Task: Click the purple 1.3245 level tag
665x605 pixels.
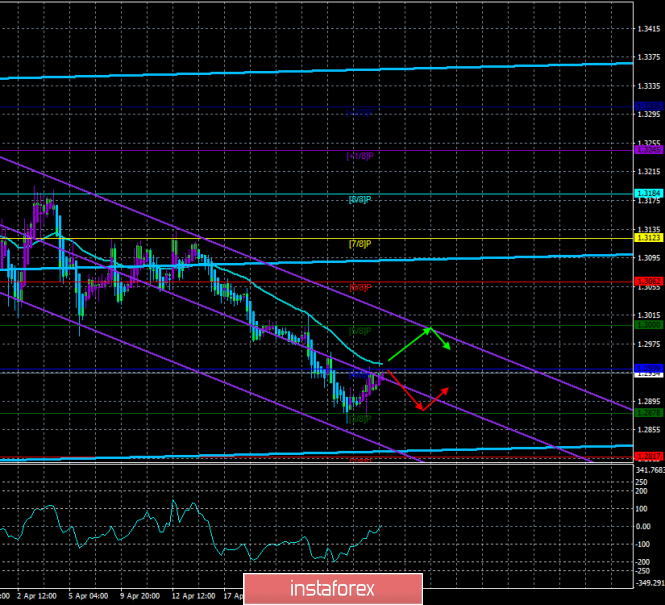Action: tap(648, 150)
